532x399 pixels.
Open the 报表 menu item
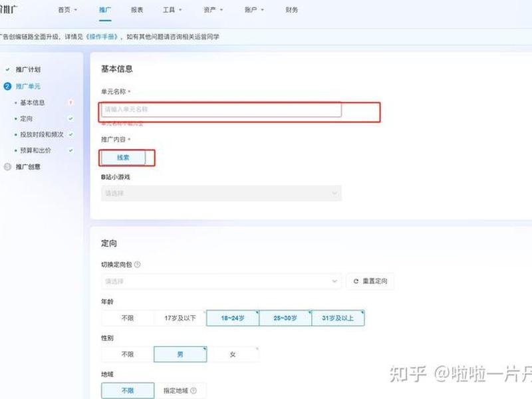pyautogui.click(x=137, y=10)
